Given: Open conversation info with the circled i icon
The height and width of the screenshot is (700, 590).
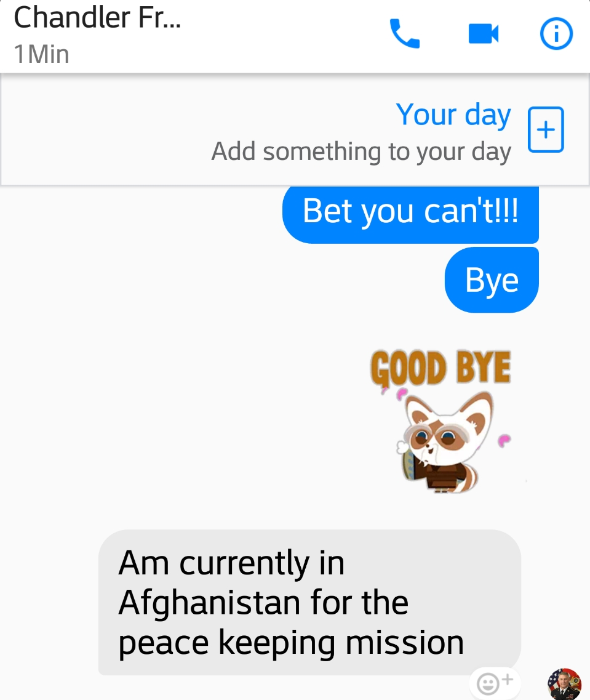Looking at the screenshot, I should click(x=556, y=33).
